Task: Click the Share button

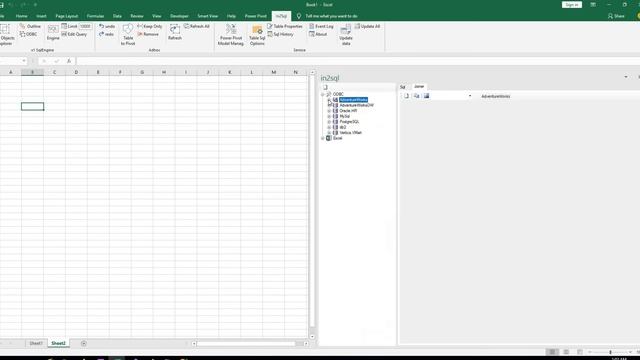Action: [x=616, y=16]
